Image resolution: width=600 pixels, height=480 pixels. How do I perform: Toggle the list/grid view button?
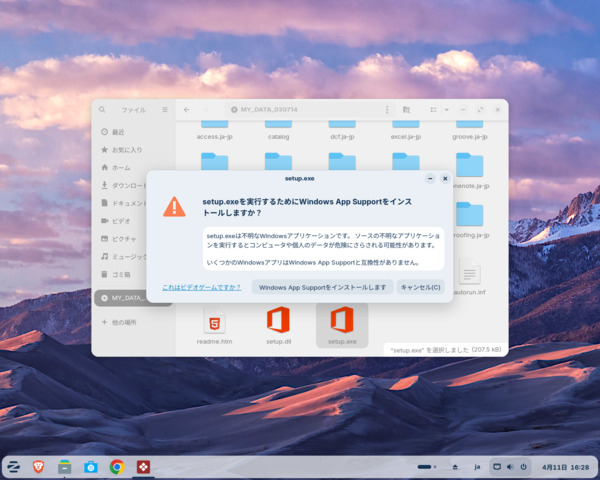pos(433,109)
